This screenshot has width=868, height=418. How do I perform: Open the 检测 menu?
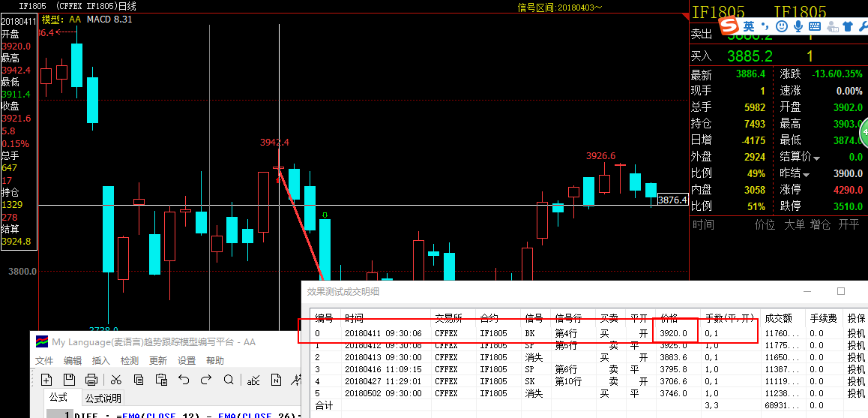[x=129, y=360]
